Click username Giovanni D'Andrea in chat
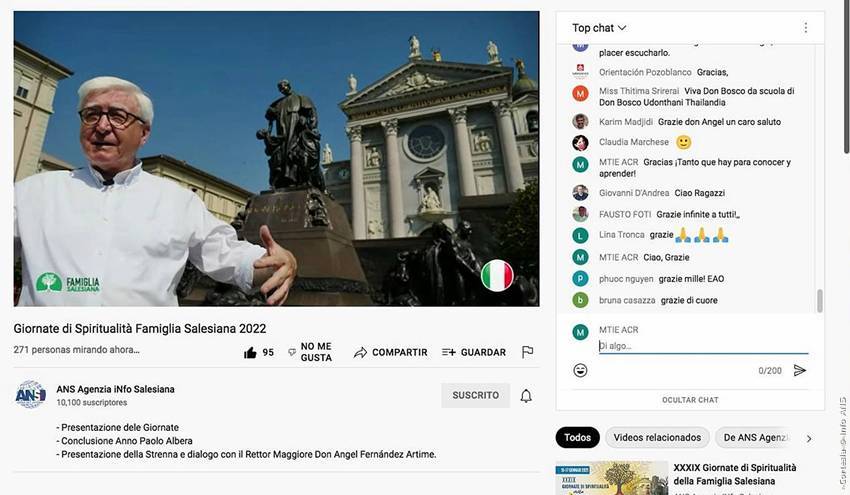The width and height of the screenshot is (850, 495). coord(634,193)
